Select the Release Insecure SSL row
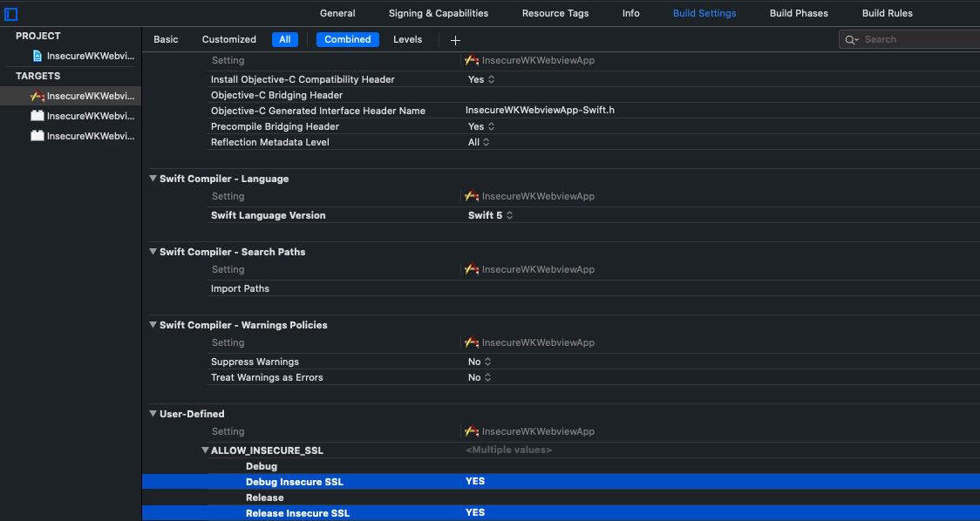The width and height of the screenshot is (980, 521). point(561,513)
